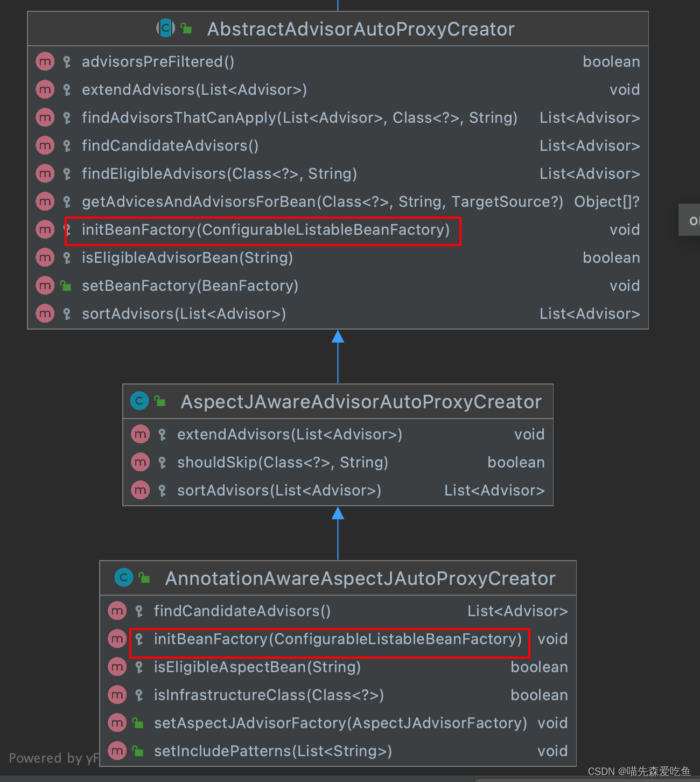Click the method icon beside advisorsPreFiltered()
700x782 pixels.
click(x=45, y=61)
